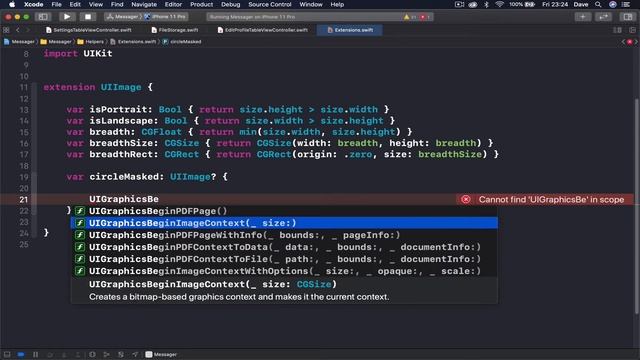Toggle the Navigator sidebar panel
The image size is (640, 360).
(43, 17)
